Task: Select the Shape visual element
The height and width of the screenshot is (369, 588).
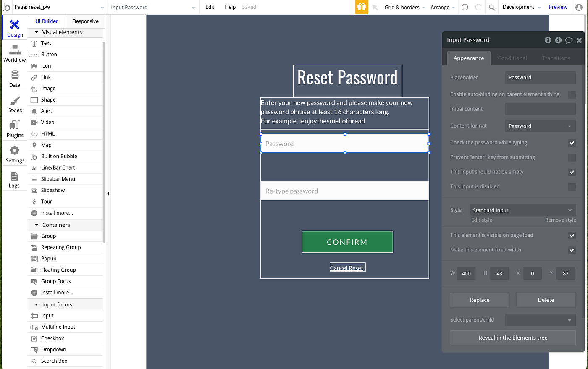Action: (x=66, y=100)
